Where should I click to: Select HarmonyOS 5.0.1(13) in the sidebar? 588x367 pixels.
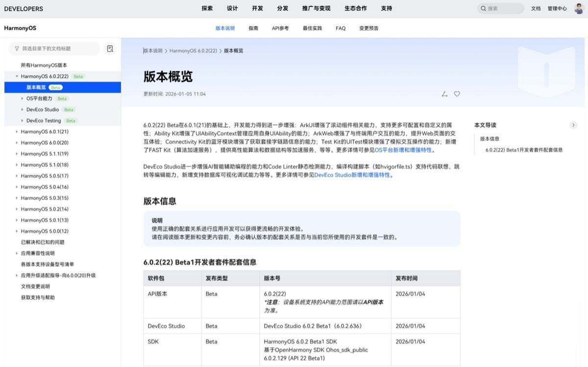[45, 220]
